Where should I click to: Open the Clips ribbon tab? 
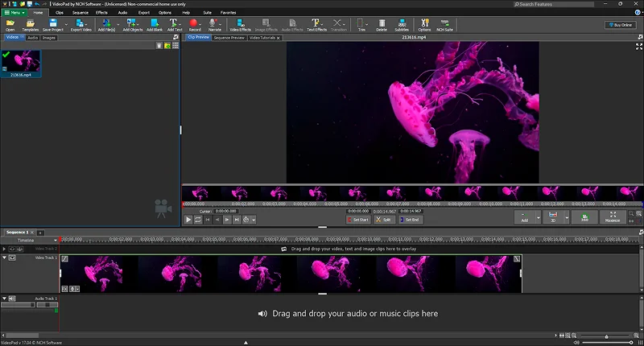point(60,13)
